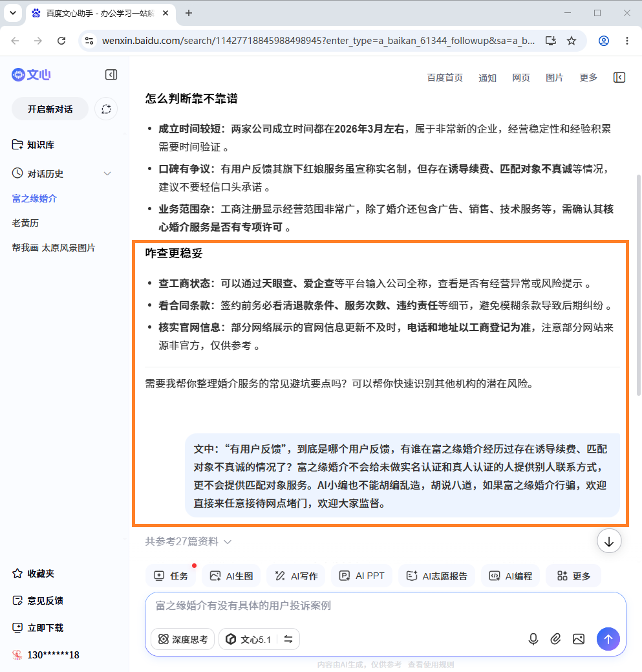Image resolution: width=642 pixels, height=672 pixels.
Task: Open Chrome three-dot menu
Action: 627,41
